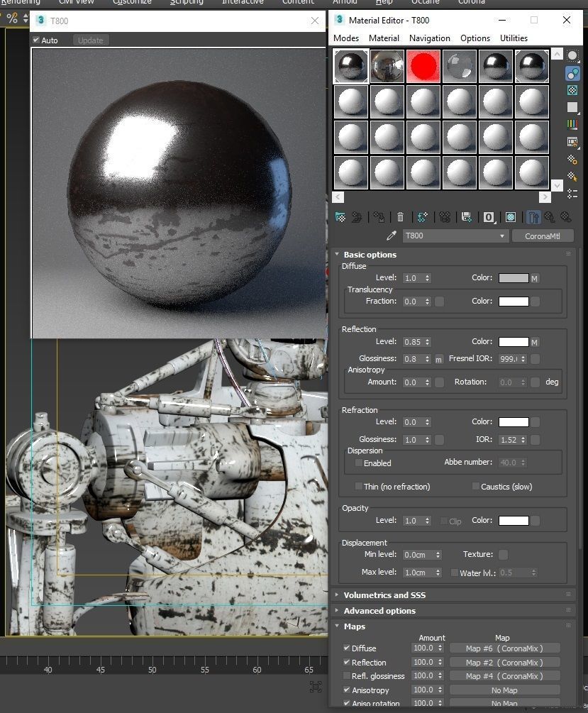Uncheck Reflection map checkbox
This screenshot has width=588, height=713.
click(x=347, y=662)
